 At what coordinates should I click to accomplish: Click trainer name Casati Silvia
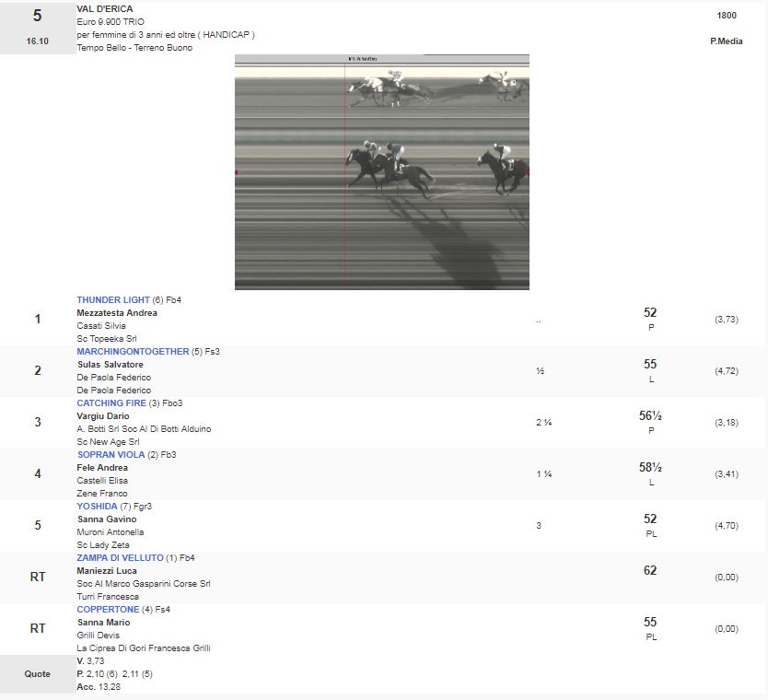click(101, 326)
